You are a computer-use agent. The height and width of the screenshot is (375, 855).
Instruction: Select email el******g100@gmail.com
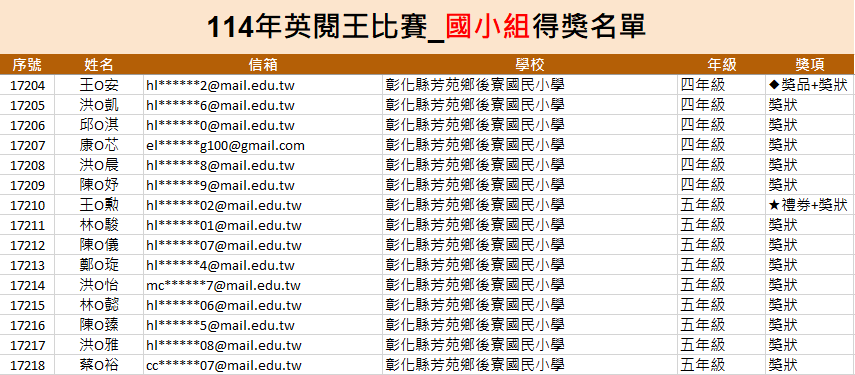[225, 146]
